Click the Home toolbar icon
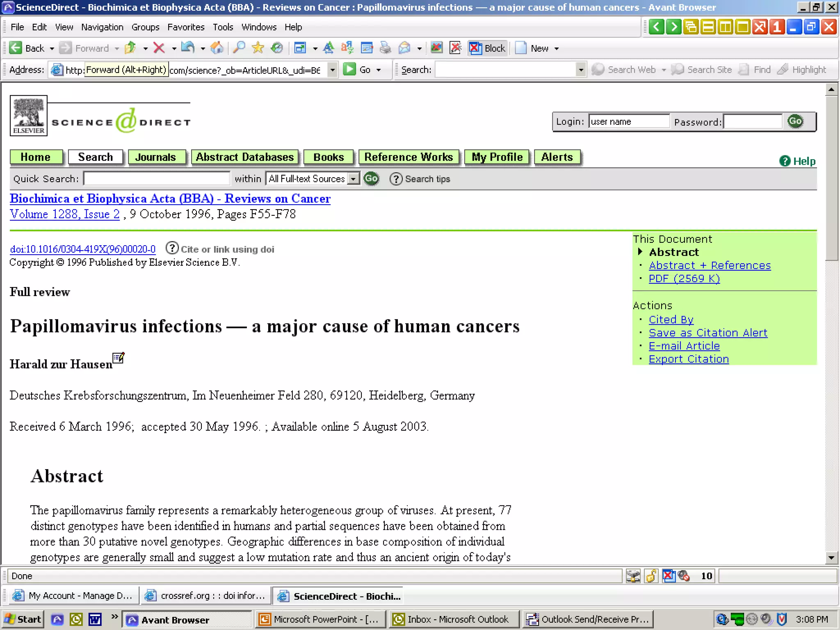The image size is (840, 630). tap(217, 48)
